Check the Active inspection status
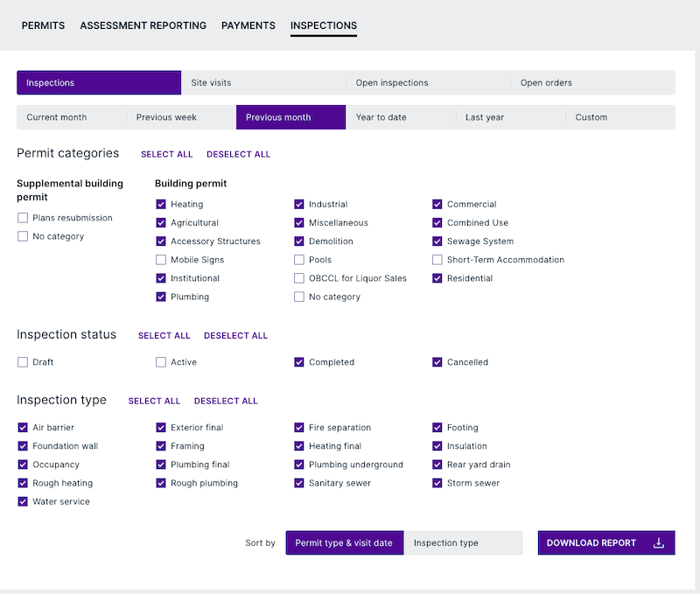 pos(161,362)
